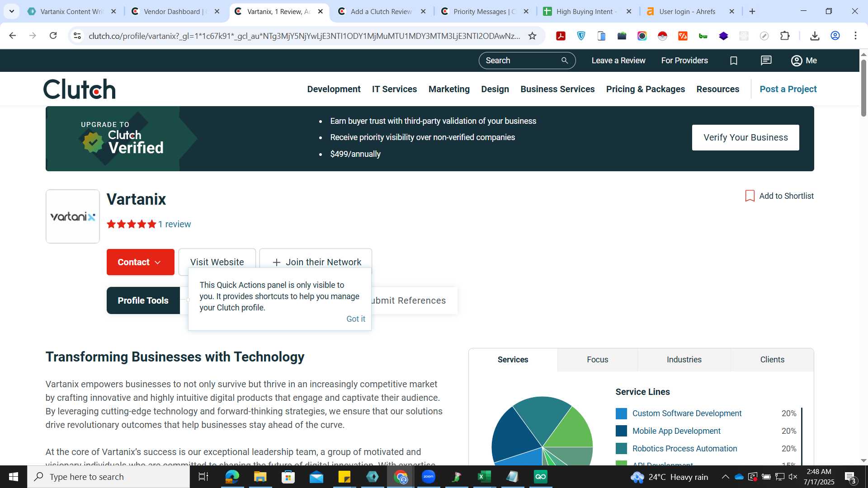Screen dimensions: 868x488
Task: Select the Services tab
Action: (x=513, y=360)
